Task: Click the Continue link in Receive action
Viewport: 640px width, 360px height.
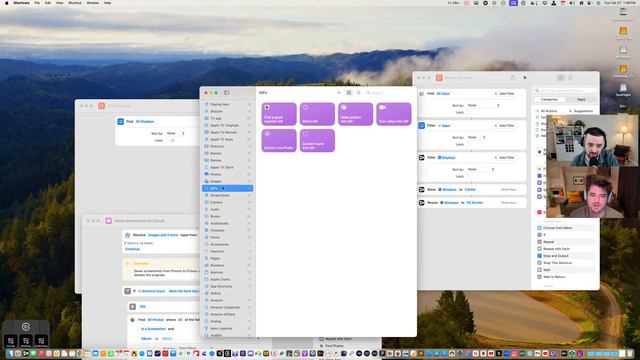Action: coord(132,249)
